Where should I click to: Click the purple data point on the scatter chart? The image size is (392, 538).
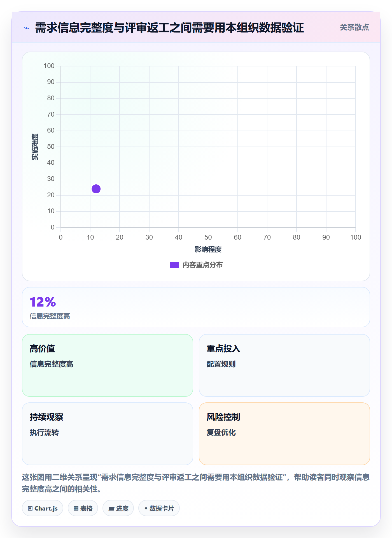pyautogui.click(x=96, y=189)
